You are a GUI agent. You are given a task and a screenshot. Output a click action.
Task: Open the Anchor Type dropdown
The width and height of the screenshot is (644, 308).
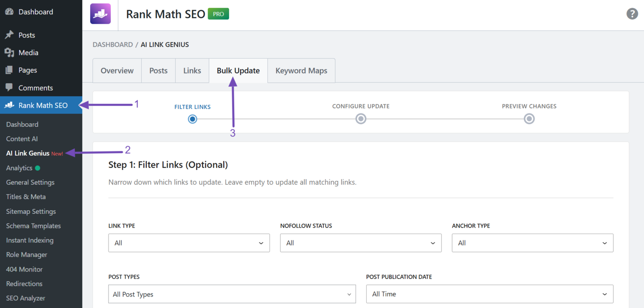[533, 243]
